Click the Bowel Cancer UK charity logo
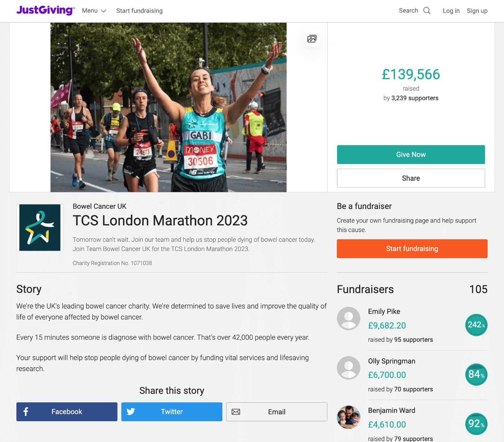The height and width of the screenshot is (442, 504). tap(40, 228)
